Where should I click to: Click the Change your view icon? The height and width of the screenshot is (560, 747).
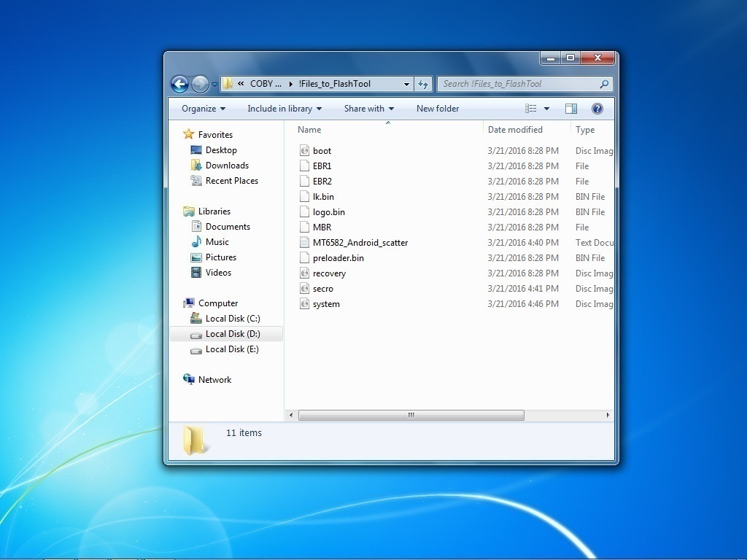click(531, 109)
